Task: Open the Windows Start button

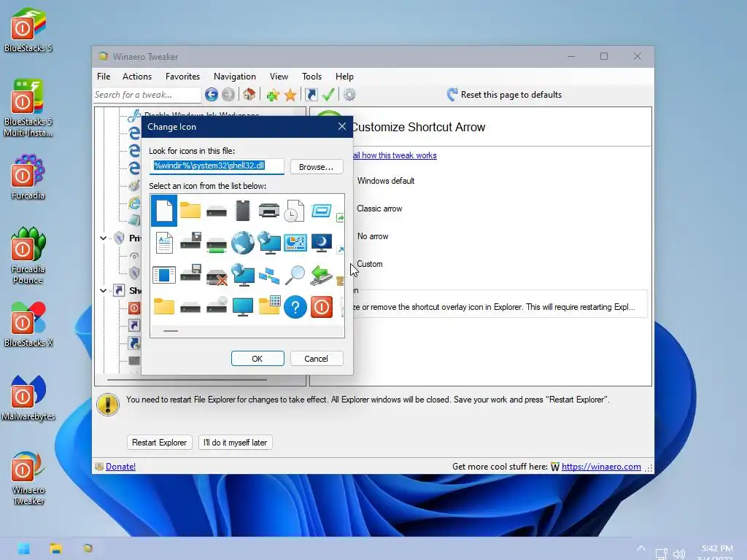Action: coord(24,548)
